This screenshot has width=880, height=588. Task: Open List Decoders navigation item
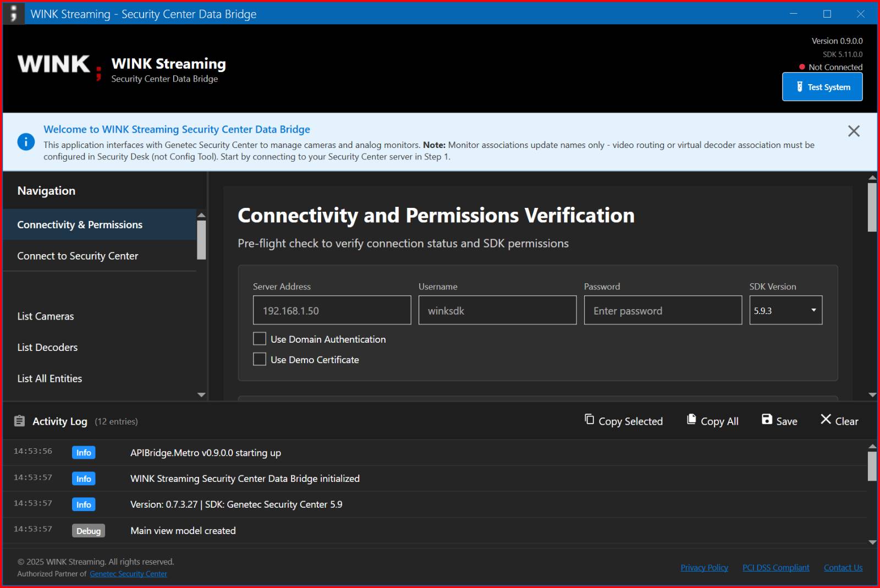coord(100,347)
